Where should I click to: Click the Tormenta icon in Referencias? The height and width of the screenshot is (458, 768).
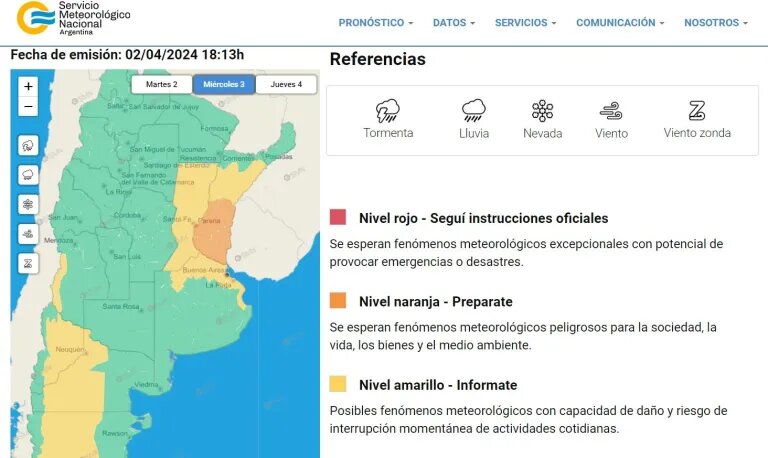[x=388, y=110]
